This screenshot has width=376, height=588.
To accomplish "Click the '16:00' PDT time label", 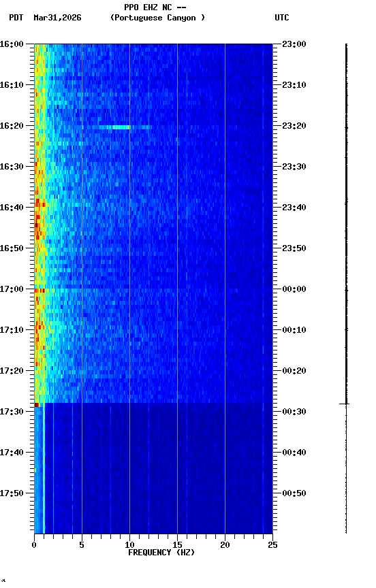I will coord(12,44).
